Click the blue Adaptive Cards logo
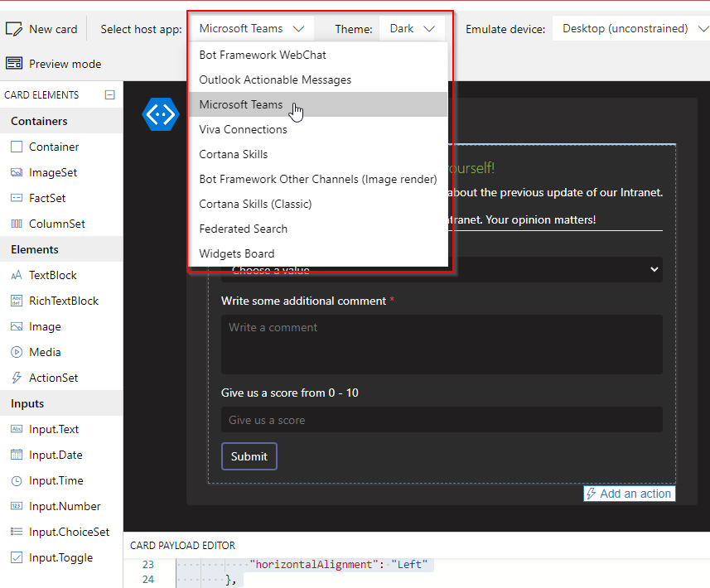 (x=160, y=114)
